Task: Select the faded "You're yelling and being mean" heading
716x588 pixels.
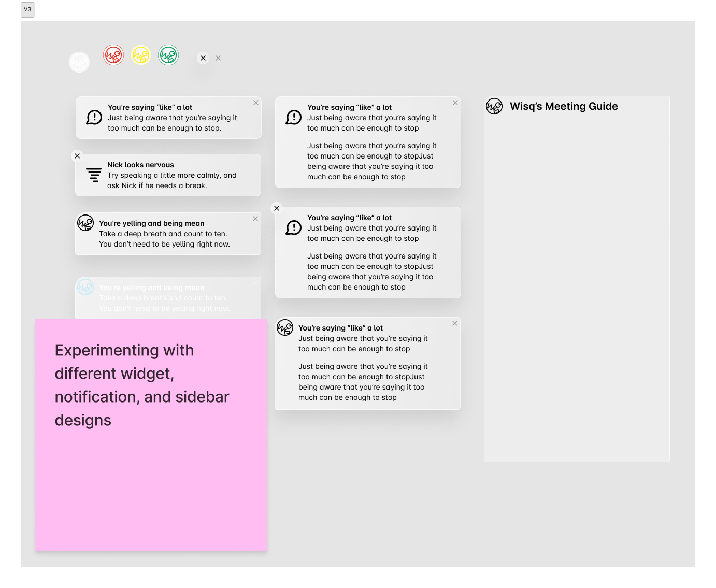Action: click(152, 288)
